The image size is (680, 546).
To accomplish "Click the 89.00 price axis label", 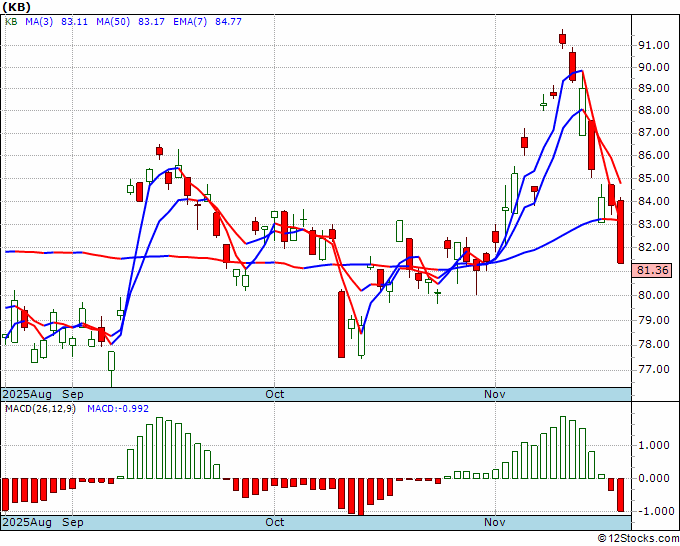I will (x=653, y=88).
